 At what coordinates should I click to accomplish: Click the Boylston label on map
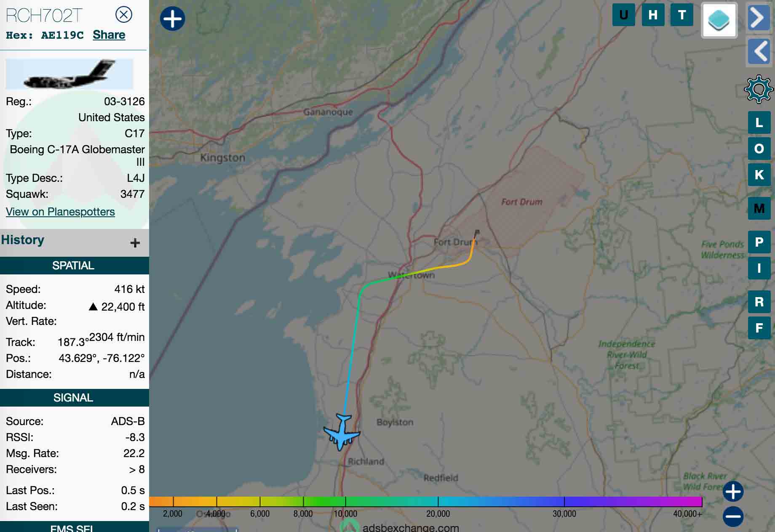point(395,422)
